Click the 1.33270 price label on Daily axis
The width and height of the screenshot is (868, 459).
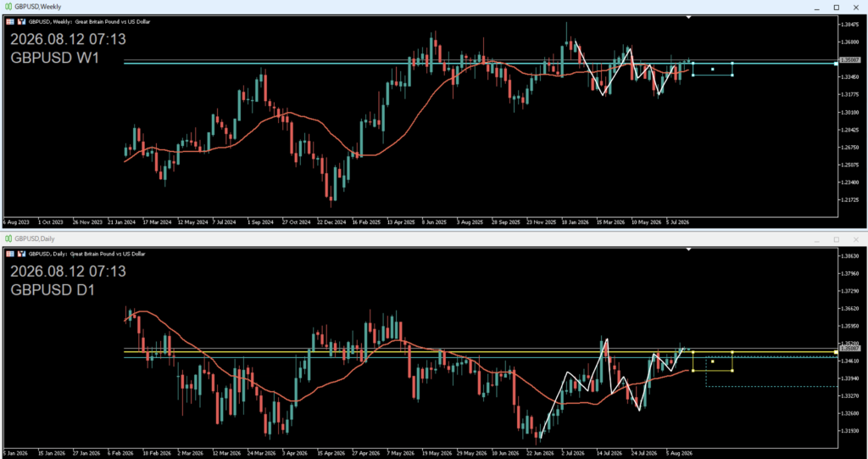(850, 396)
